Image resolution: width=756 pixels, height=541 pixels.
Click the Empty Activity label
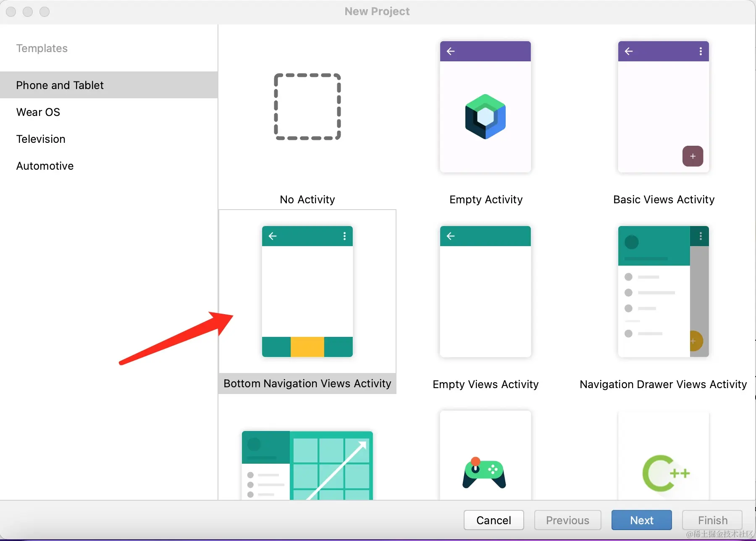486,200
